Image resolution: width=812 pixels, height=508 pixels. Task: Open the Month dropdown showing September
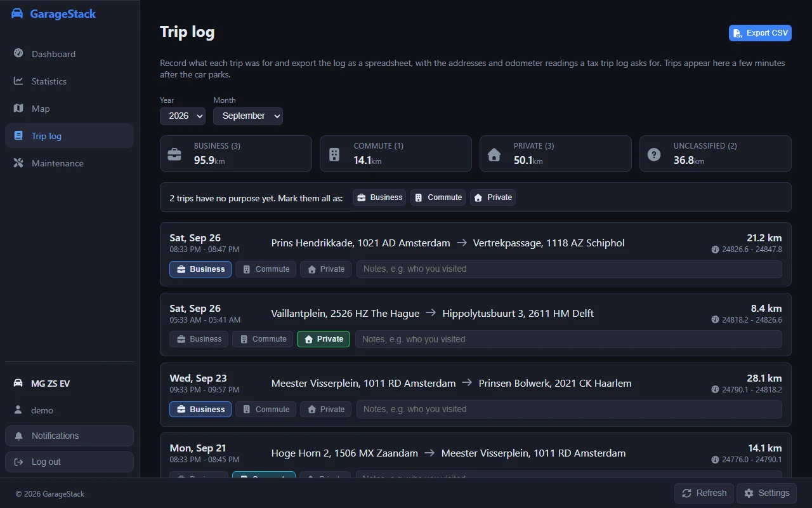pos(248,116)
